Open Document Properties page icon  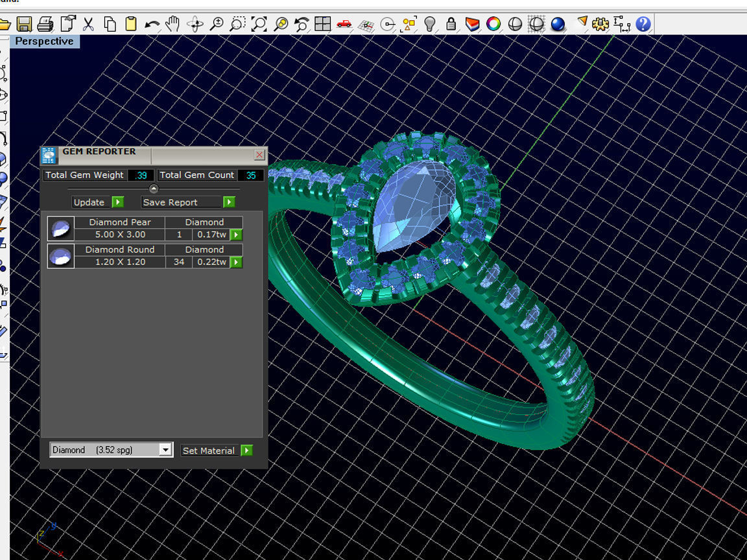[67, 23]
